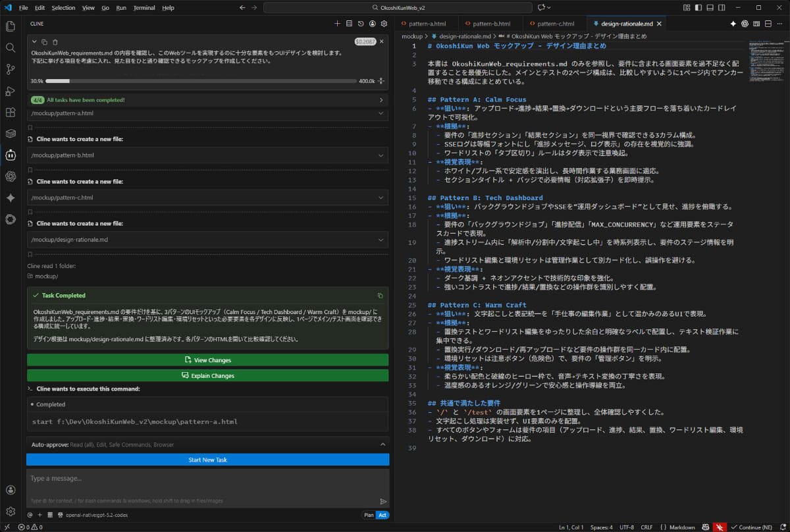Open the Source Control view
Screen dimensions: 790x532
[x=11, y=69]
